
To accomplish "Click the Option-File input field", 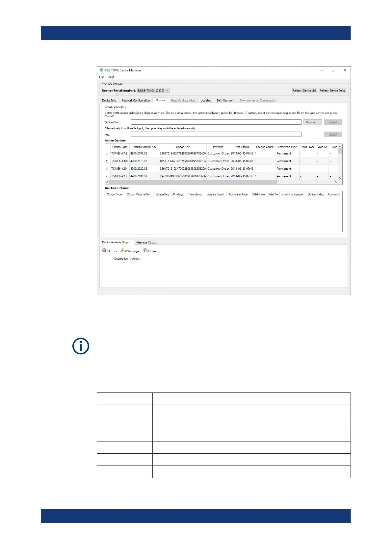I will pos(216,122).
